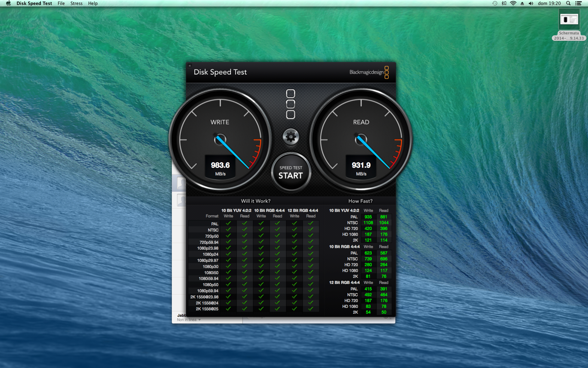Open the disk settings gear button
Image resolution: width=588 pixels, height=368 pixels.
tap(291, 137)
